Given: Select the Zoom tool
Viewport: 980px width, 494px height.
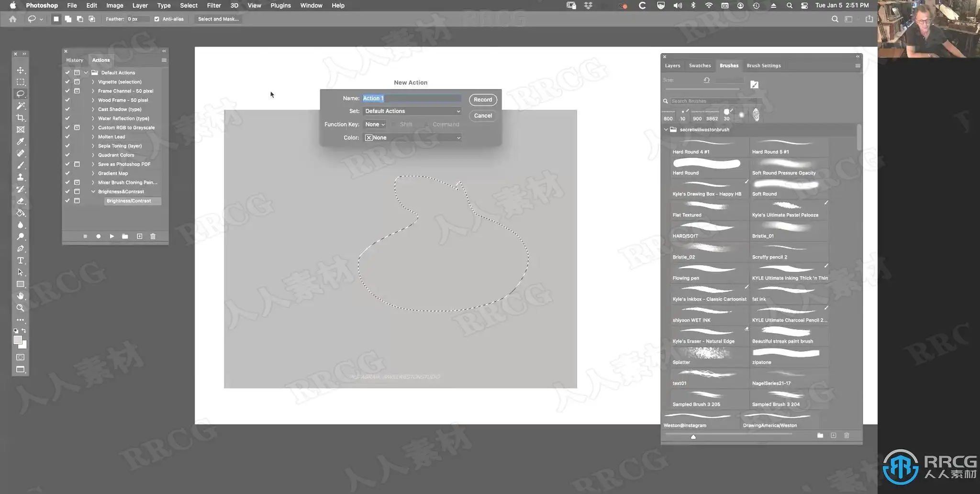Looking at the screenshot, I should [21, 308].
